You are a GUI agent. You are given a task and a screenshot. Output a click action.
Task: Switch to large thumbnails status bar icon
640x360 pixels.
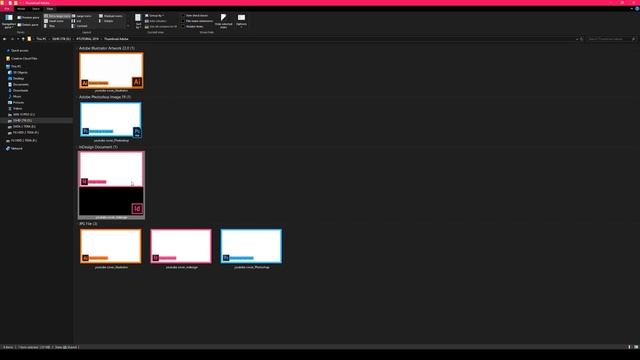click(x=636, y=347)
